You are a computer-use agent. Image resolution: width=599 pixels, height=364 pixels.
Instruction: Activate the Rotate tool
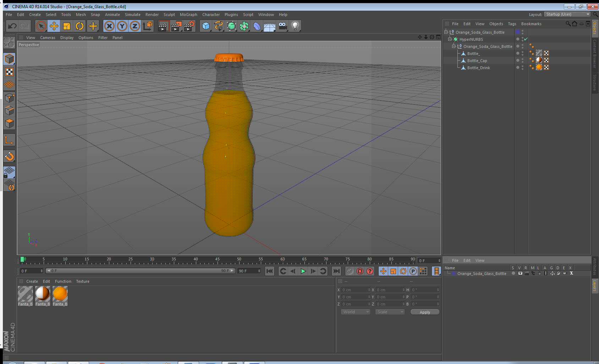point(79,26)
